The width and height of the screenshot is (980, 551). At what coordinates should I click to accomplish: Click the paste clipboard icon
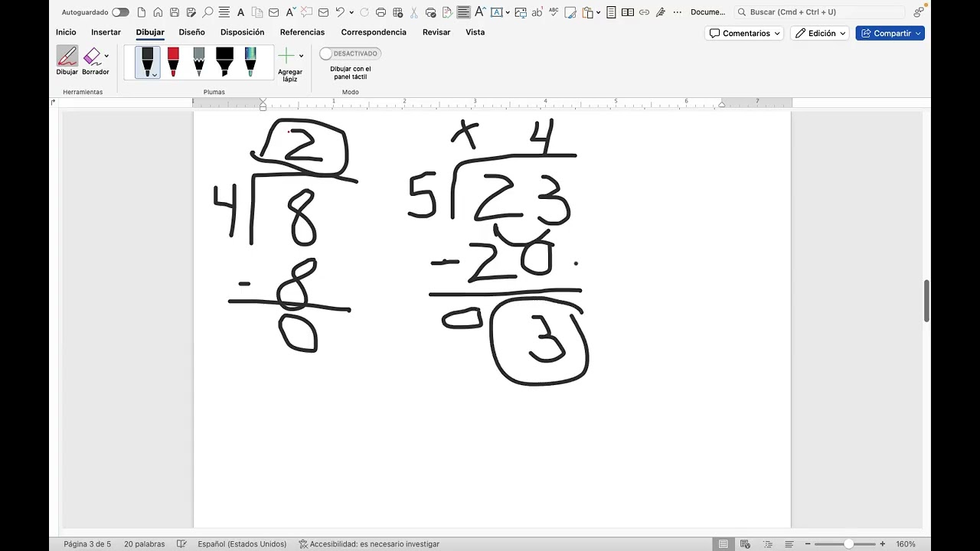(587, 12)
